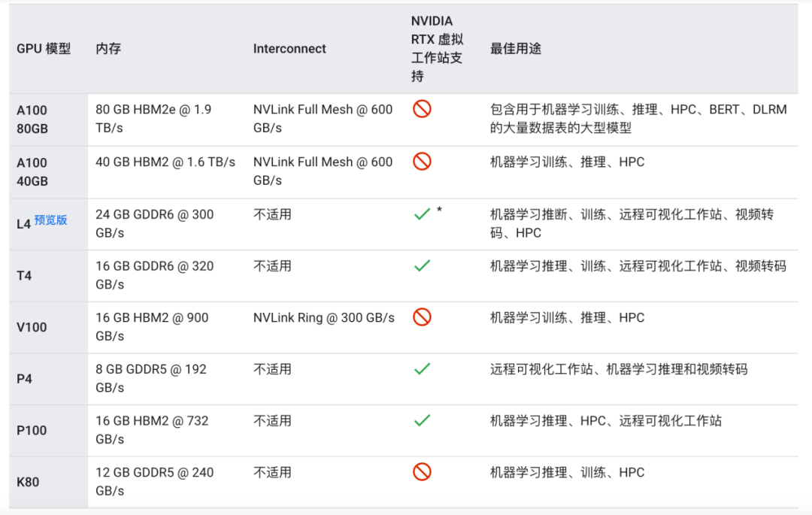Click the not-supported icon in V100 row

pyautogui.click(x=422, y=317)
